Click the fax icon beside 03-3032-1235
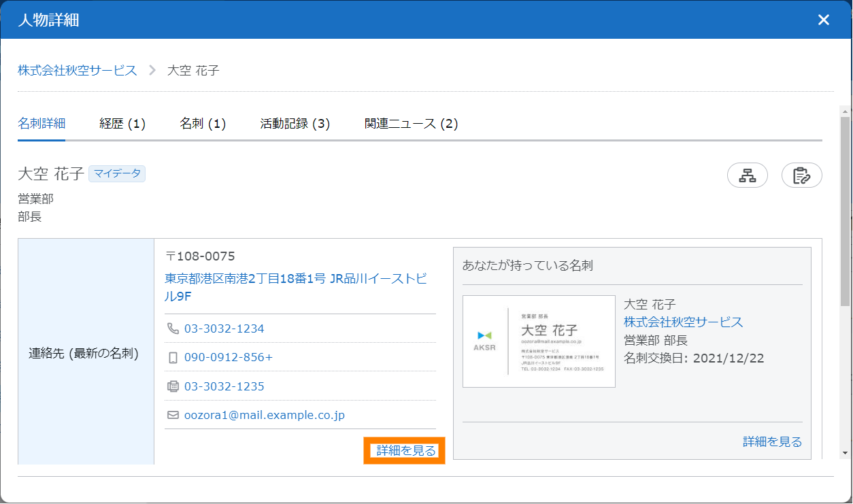This screenshot has width=853, height=504. [x=173, y=386]
